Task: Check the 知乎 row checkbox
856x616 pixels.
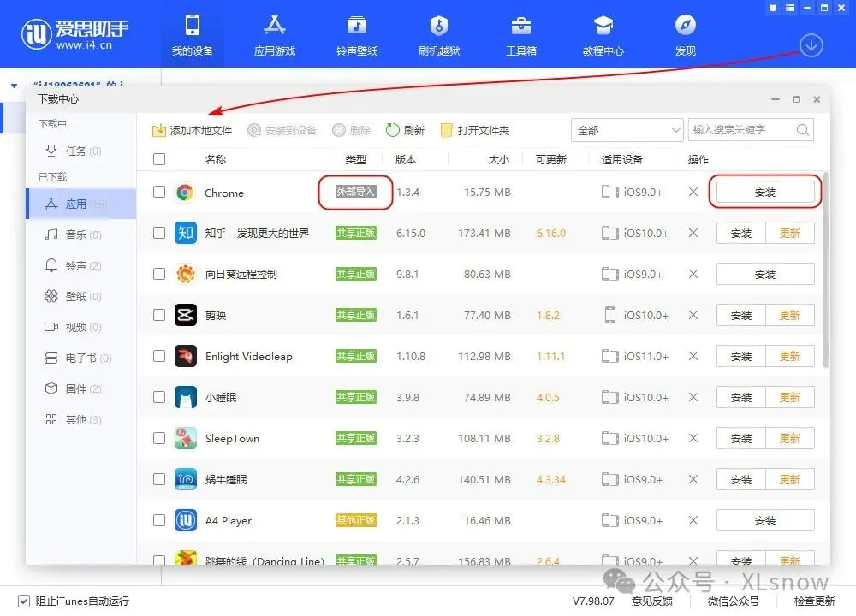Action: coord(159,233)
